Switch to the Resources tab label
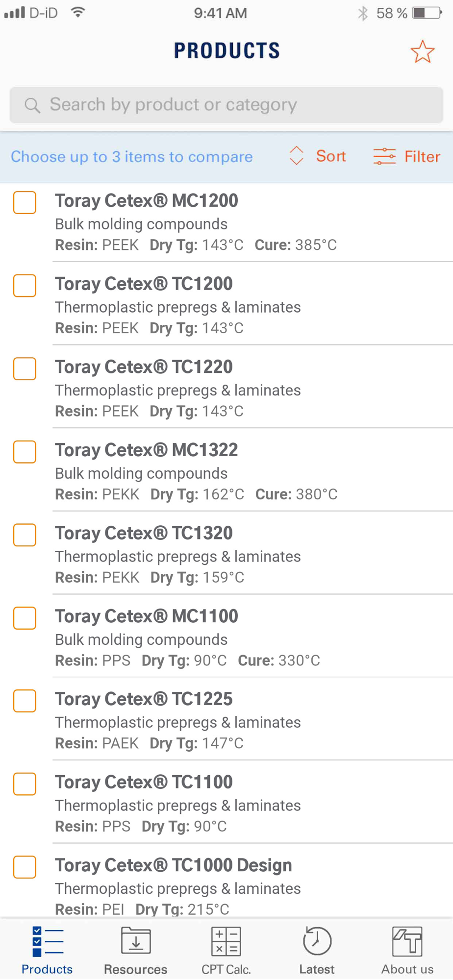The image size is (453, 980). coord(136,969)
